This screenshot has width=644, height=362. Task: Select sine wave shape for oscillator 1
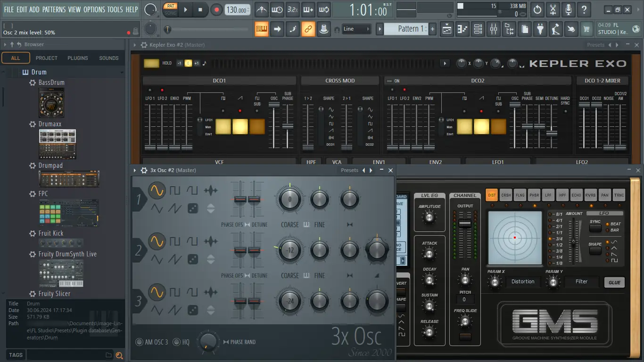click(x=157, y=190)
